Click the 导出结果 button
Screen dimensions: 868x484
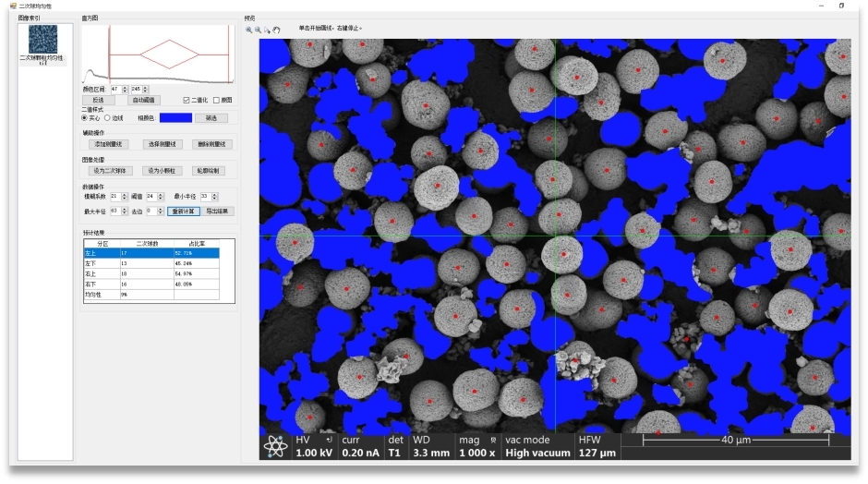[218, 211]
